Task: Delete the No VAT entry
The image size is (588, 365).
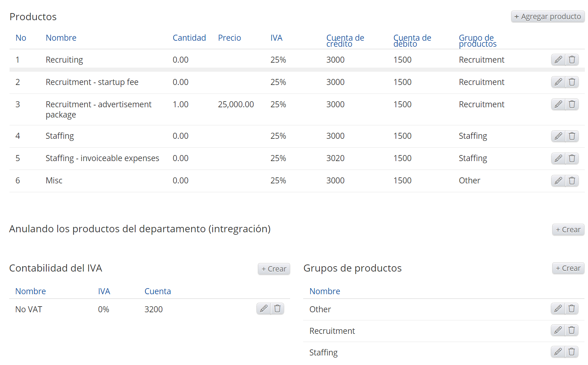Action: pos(277,309)
